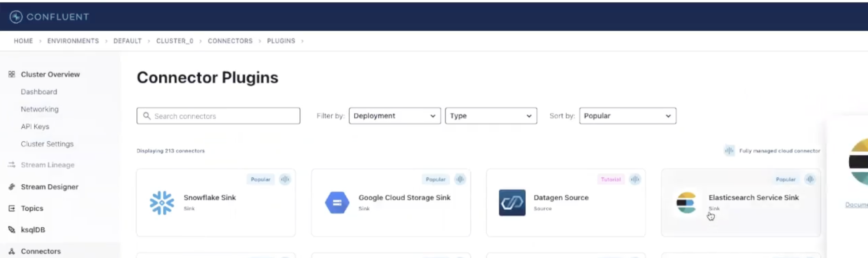Click the Snowflake logo icon
The height and width of the screenshot is (258, 868).
(162, 202)
